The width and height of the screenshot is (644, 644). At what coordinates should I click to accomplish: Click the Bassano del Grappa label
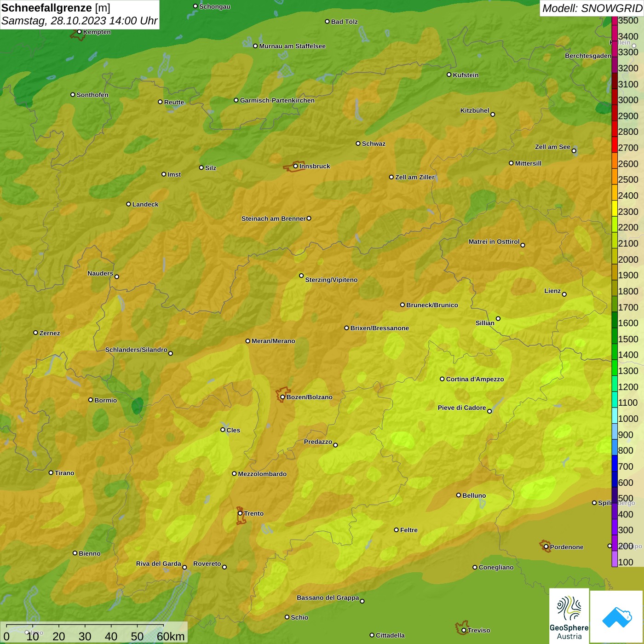[x=328, y=598]
